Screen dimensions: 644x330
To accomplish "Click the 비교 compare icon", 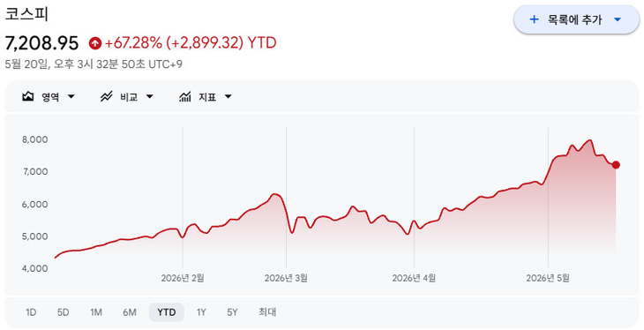I will point(107,96).
